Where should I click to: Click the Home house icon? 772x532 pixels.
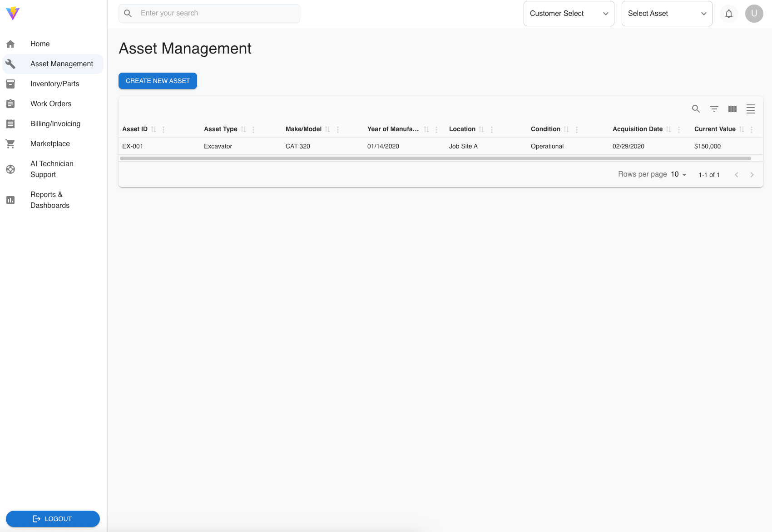(x=10, y=44)
